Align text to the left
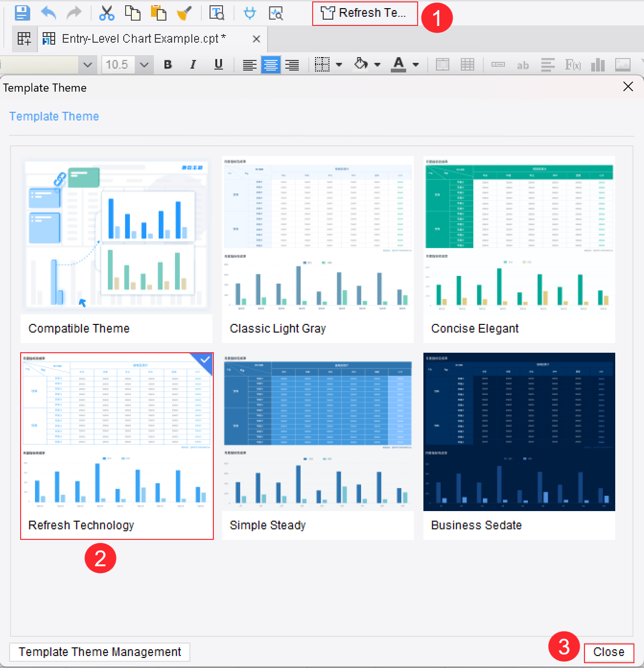 249,64
